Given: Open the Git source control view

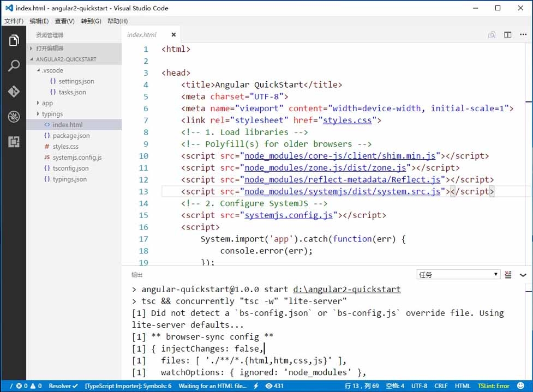Looking at the screenshot, I should pos(14,91).
